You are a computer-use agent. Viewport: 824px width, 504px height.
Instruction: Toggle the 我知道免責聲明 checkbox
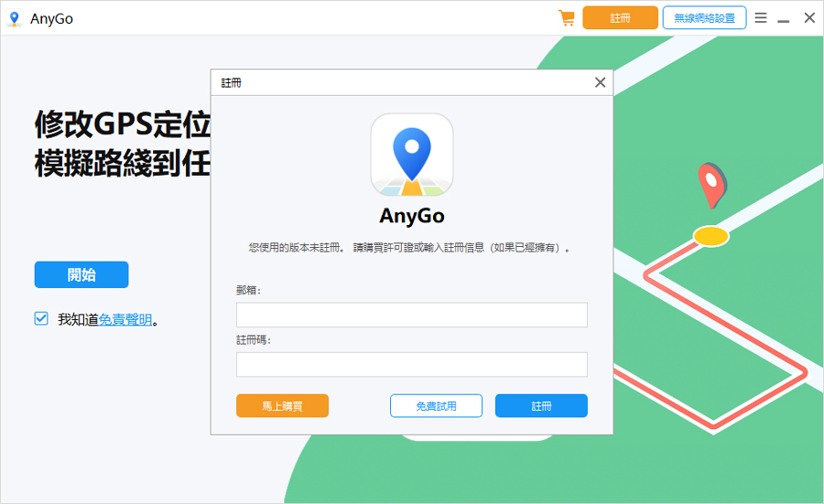(41, 318)
